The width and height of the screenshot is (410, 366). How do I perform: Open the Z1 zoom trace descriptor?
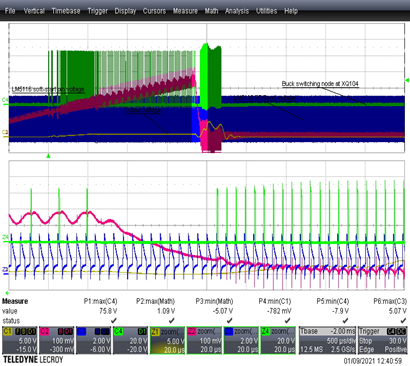coord(167,340)
